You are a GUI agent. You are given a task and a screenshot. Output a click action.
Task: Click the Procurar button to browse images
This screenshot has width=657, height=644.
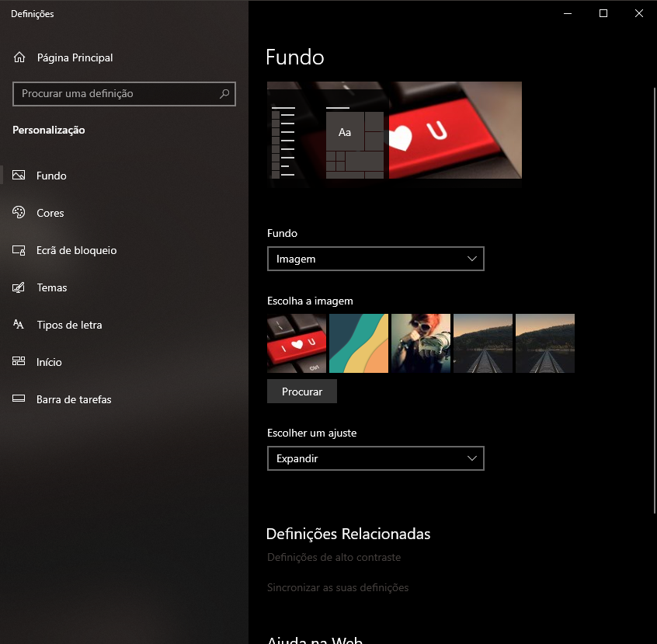tap(301, 392)
